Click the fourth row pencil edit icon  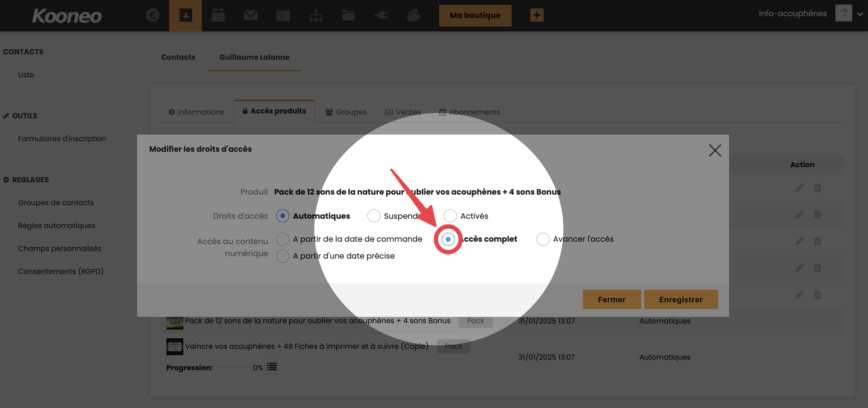tap(799, 268)
